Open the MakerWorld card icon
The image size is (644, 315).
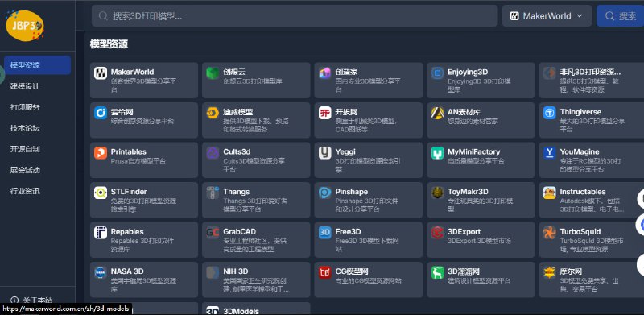point(100,73)
